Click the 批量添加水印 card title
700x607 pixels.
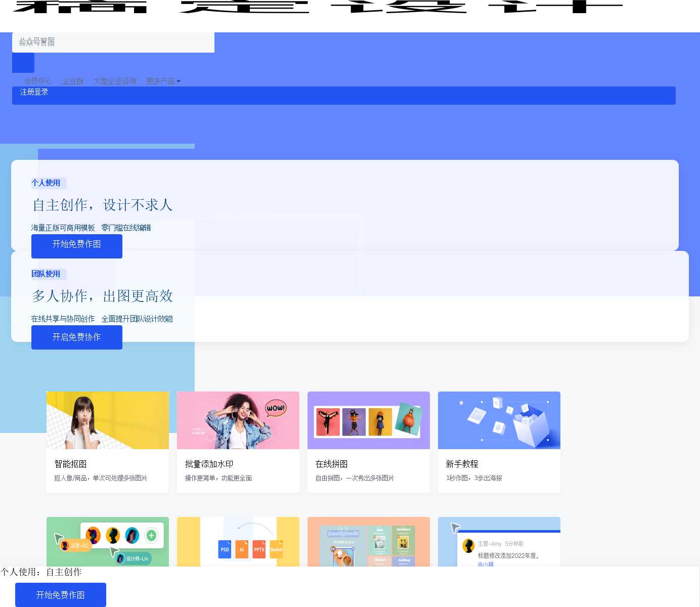tap(209, 464)
